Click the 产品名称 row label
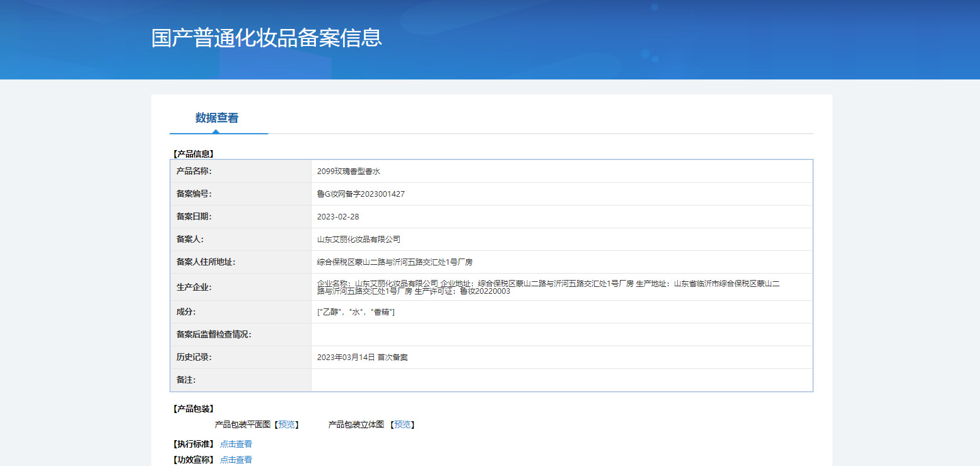This screenshot has width=980, height=466. 194,172
